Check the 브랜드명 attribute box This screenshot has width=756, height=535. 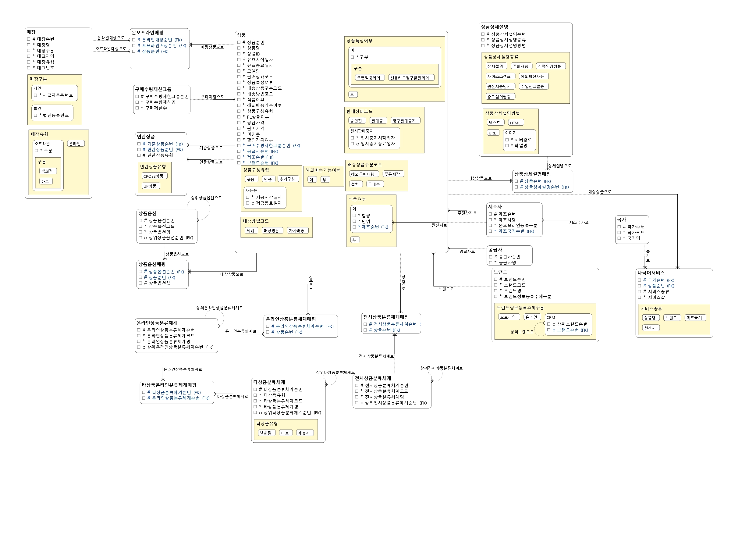coord(495,291)
